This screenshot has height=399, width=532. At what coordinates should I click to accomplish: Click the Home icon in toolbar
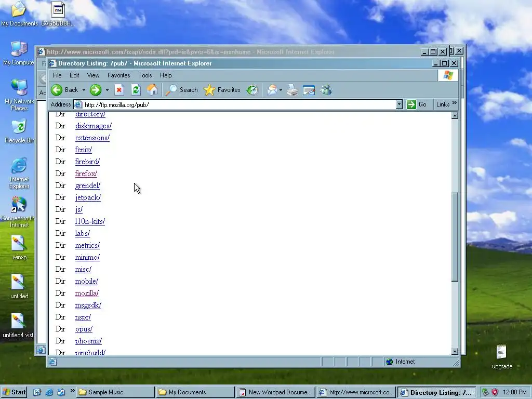tap(152, 90)
